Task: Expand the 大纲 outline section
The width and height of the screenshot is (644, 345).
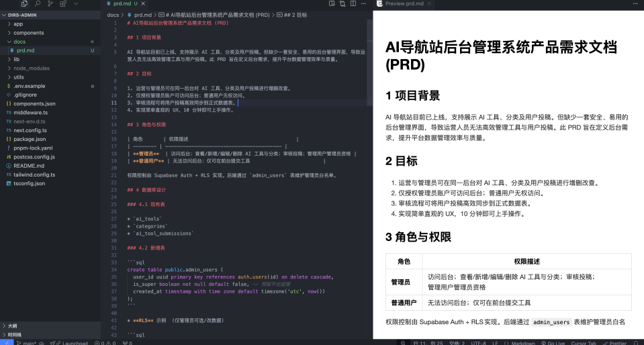Action: pos(12,325)
